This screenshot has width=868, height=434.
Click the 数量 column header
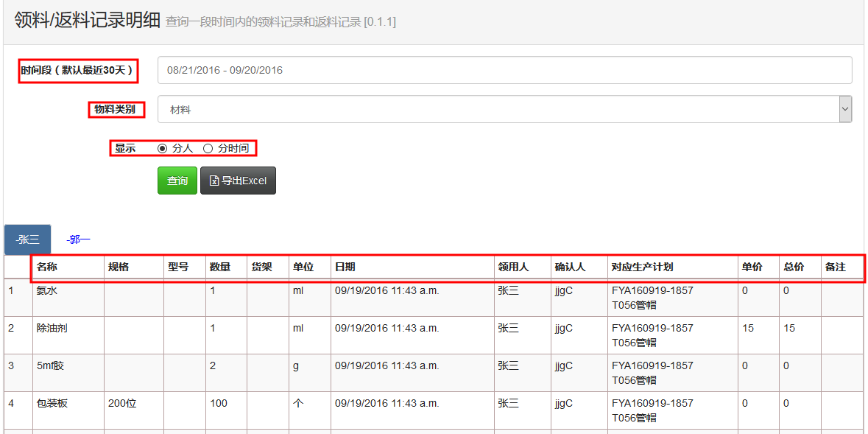click(x=219, y=267)
